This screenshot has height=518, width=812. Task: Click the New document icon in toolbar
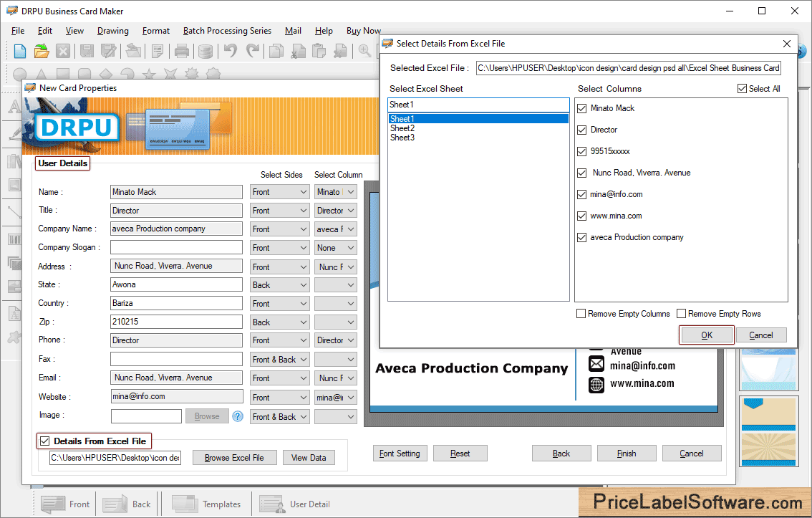(x=19, y=51)
